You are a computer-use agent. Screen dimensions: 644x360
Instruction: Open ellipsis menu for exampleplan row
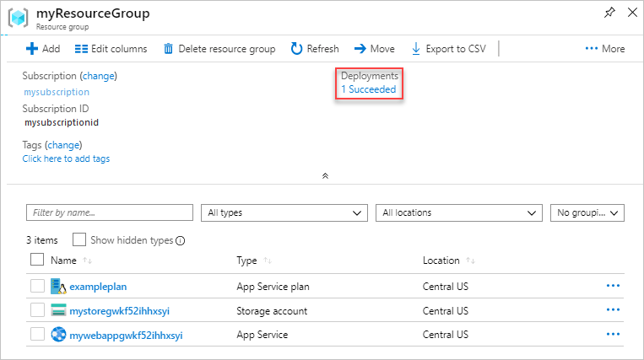pos(613,286)
